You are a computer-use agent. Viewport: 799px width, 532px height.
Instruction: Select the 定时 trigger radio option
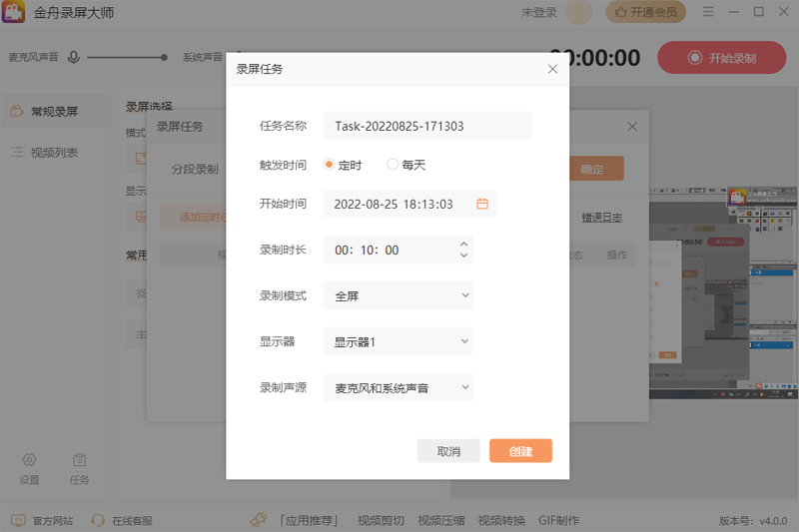click(x=329, y=165)
